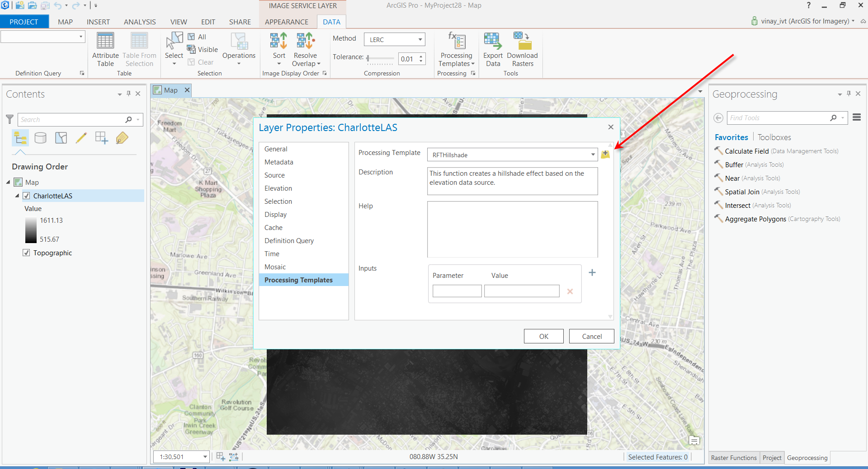Open the Geoprocessing pane menu icon
This screenshot has width=868, height=469.
coord(857,117)
